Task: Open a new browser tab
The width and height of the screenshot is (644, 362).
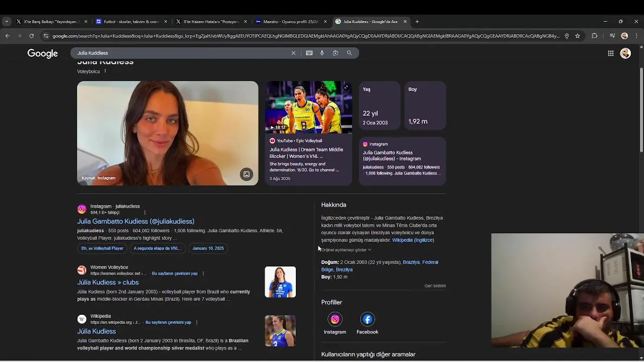Action: (x=417, y=22)
